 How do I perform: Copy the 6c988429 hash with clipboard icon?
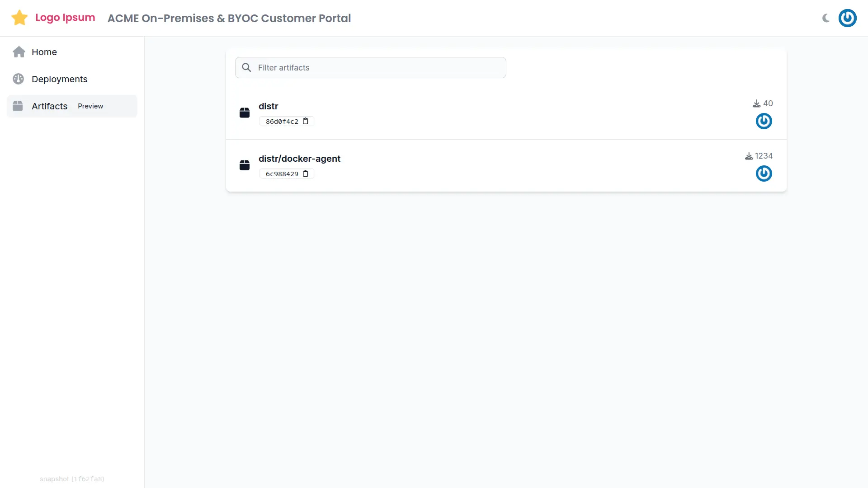(306, 174)
